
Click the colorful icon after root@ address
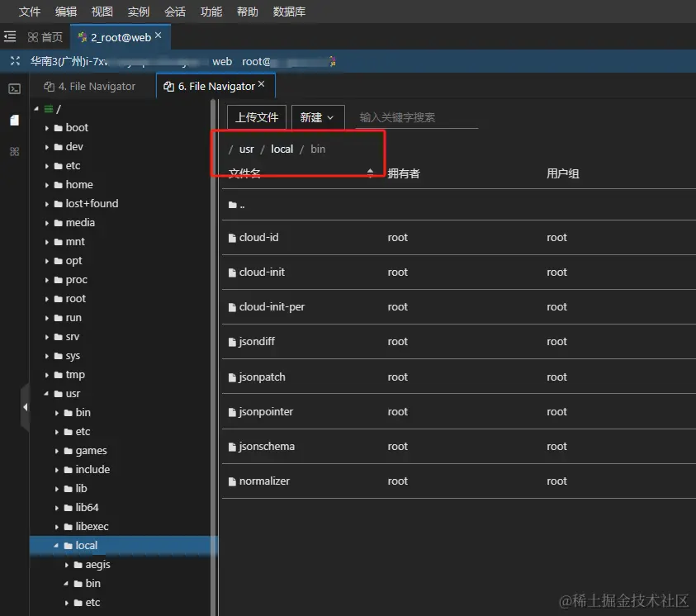tap(332, 61)
